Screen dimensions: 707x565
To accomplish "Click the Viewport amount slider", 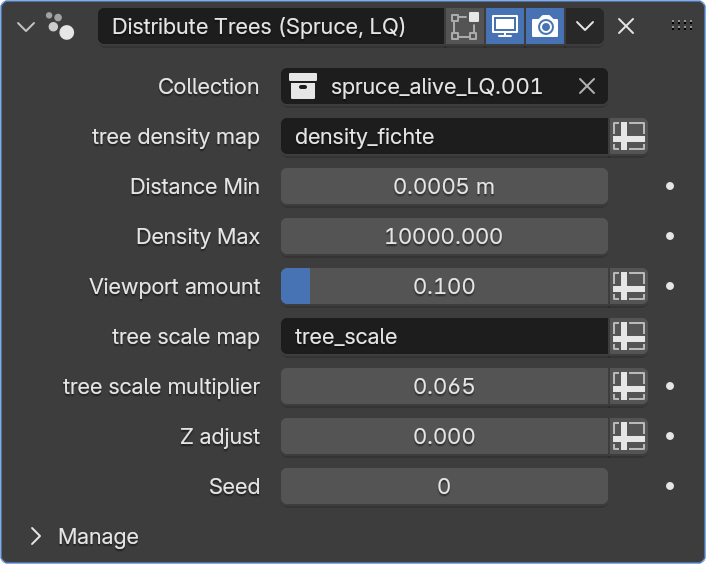I will 444,287.
